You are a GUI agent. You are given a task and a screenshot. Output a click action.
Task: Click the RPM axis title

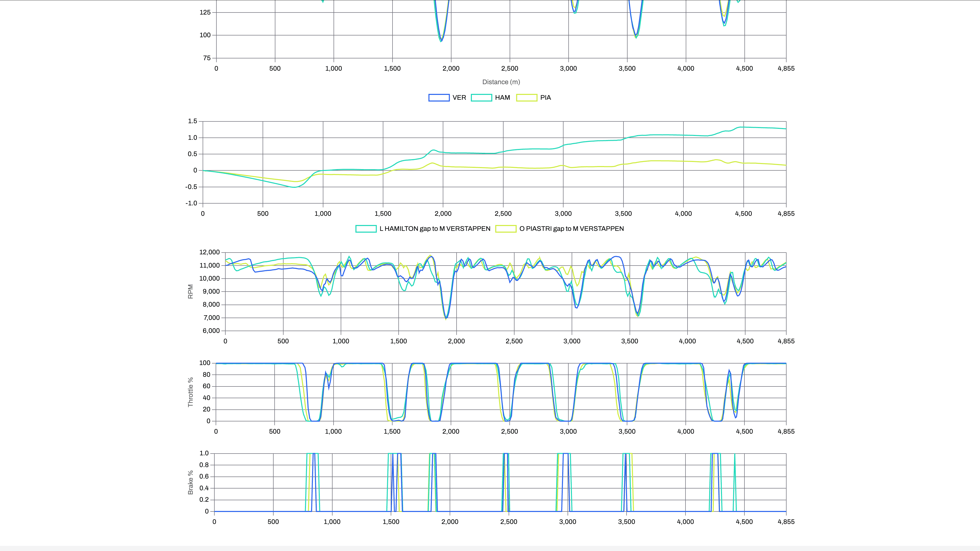(191, 291)
